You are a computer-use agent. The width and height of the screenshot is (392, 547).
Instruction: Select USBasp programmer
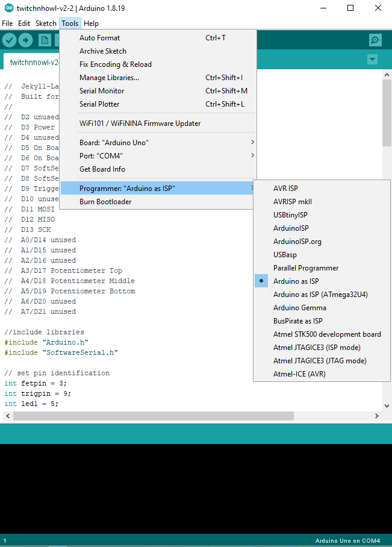coord(322,255)
